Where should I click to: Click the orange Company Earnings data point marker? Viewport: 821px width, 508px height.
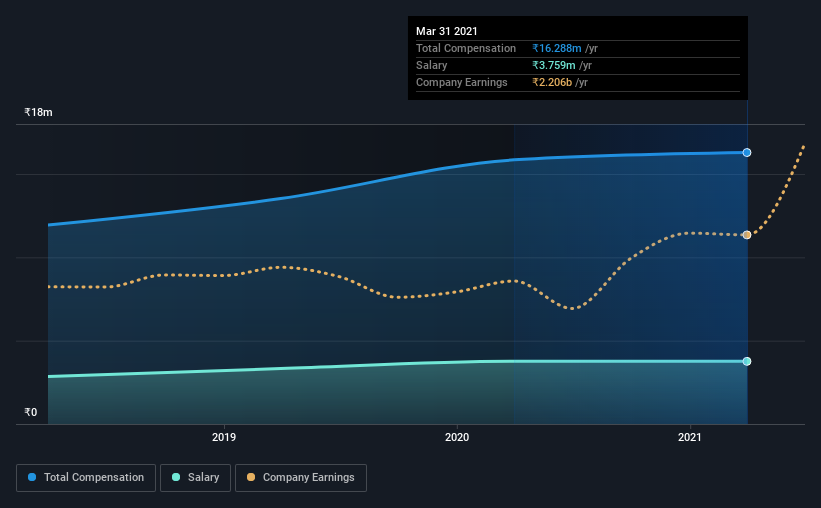[x=747, y=235]
